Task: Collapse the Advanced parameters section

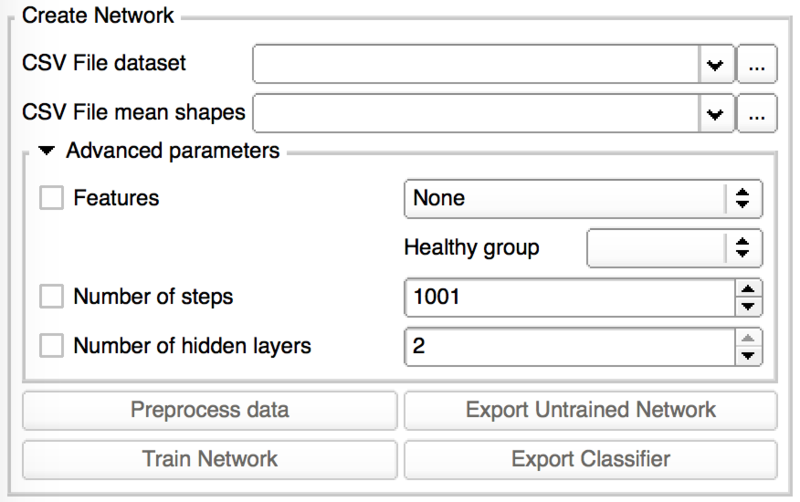Action: pyautogui.click(x=48, y=153)
